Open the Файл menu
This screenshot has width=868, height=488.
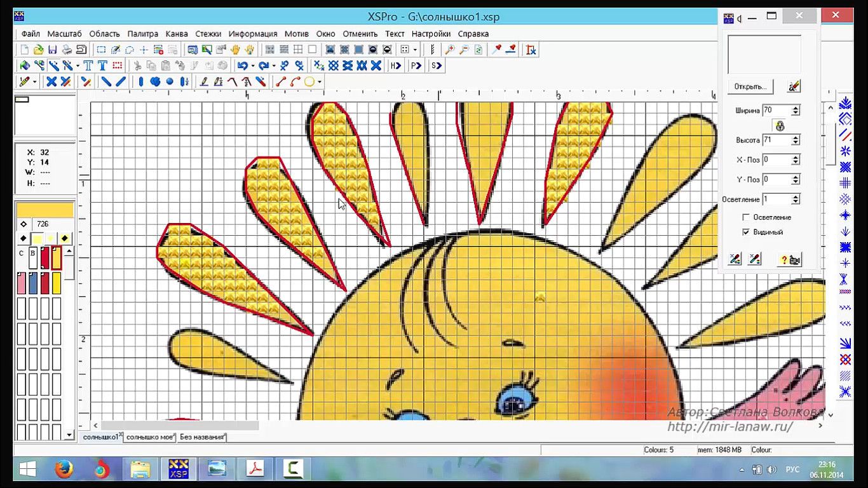(31, 34)
